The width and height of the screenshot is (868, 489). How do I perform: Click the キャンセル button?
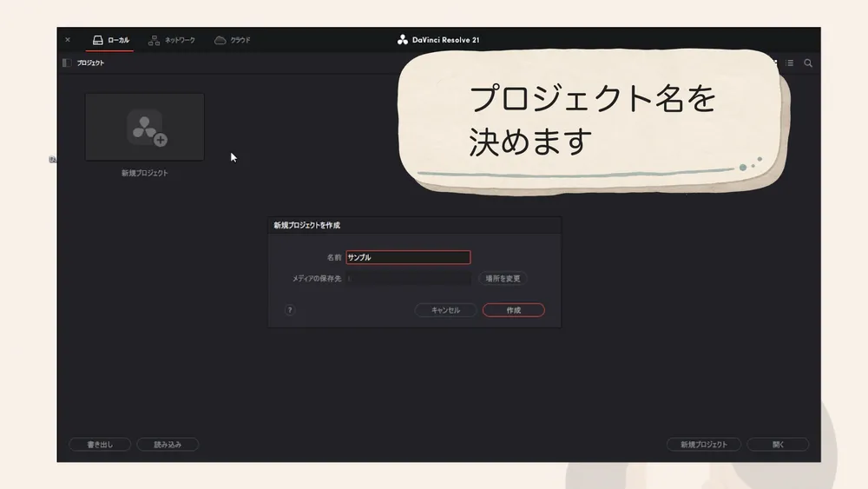click(445, 310)
